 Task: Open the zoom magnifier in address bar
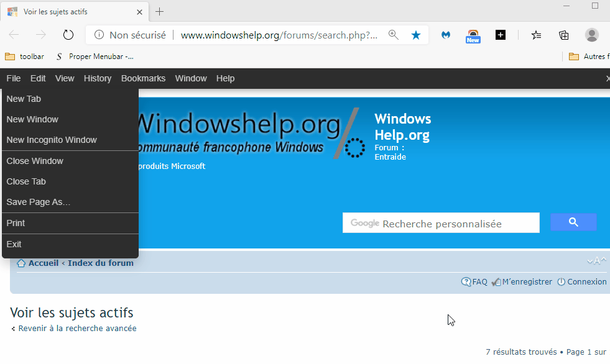394,35
